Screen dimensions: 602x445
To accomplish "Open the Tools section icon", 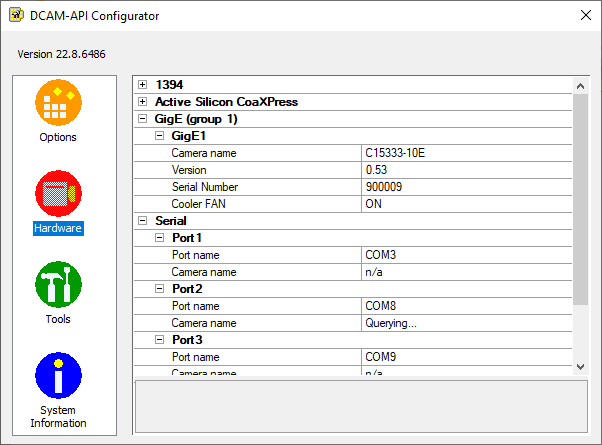I will [x=58, y=285].
